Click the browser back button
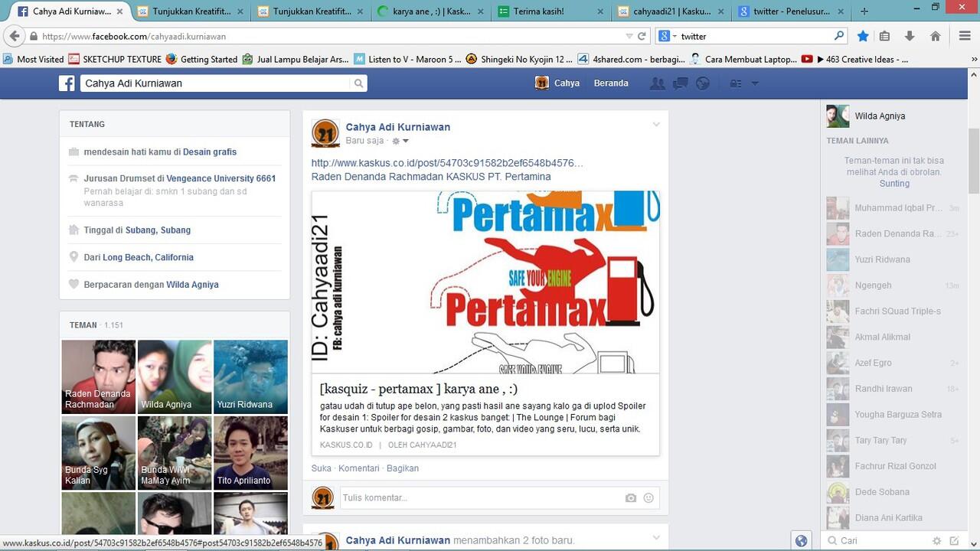The image size is (980, 551). pyautogui.click(x=13, y=36)
